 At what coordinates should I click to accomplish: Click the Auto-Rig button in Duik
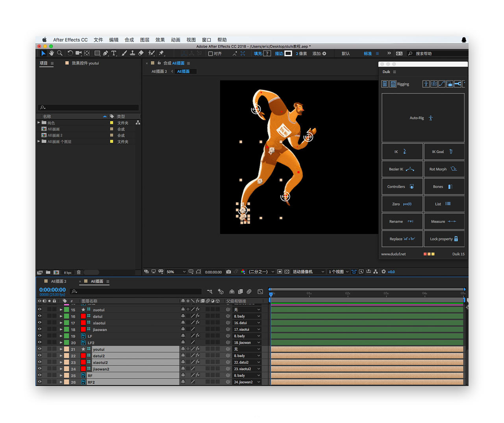[423, 118]
